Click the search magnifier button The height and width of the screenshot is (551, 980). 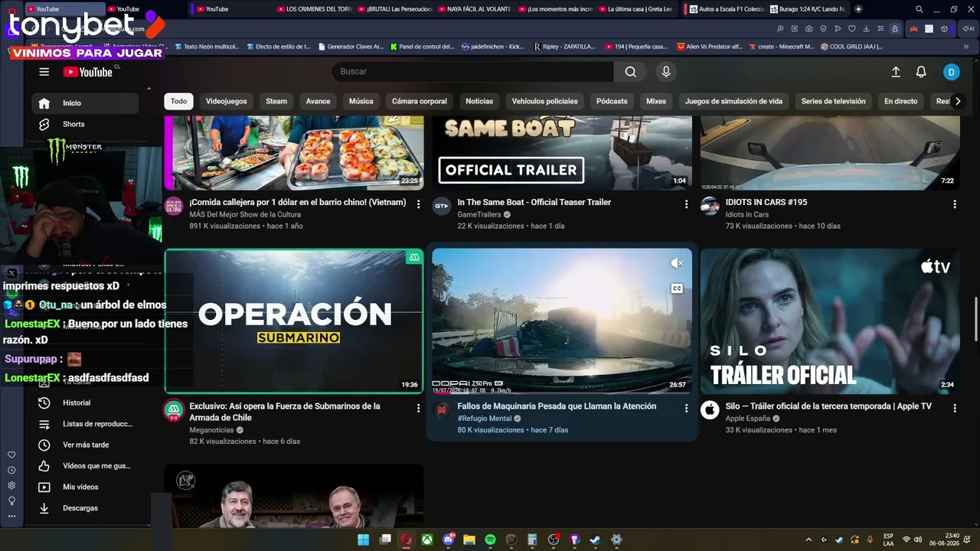coord(630,72)
